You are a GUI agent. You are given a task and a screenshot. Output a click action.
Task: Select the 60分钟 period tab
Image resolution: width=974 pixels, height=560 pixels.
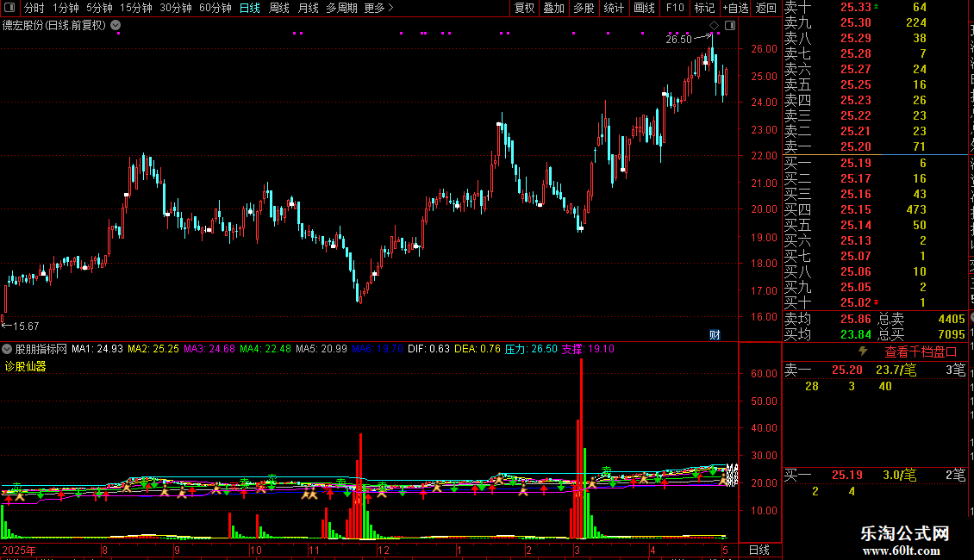coord(215,8)
